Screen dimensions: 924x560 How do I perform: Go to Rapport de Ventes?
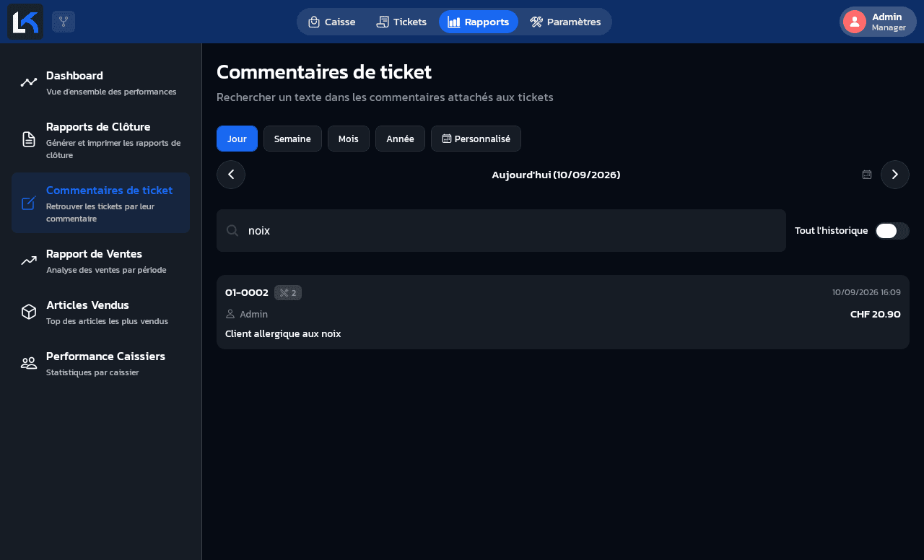click(x=100, y=261)
